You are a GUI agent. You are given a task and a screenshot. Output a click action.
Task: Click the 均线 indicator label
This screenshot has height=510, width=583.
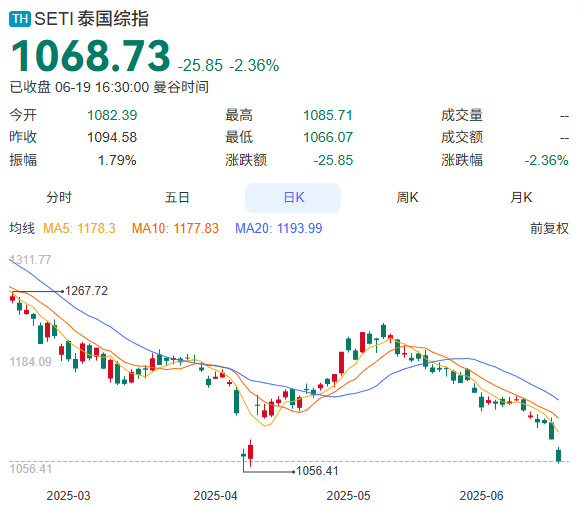pyautogui.click(x=22, y=228)
